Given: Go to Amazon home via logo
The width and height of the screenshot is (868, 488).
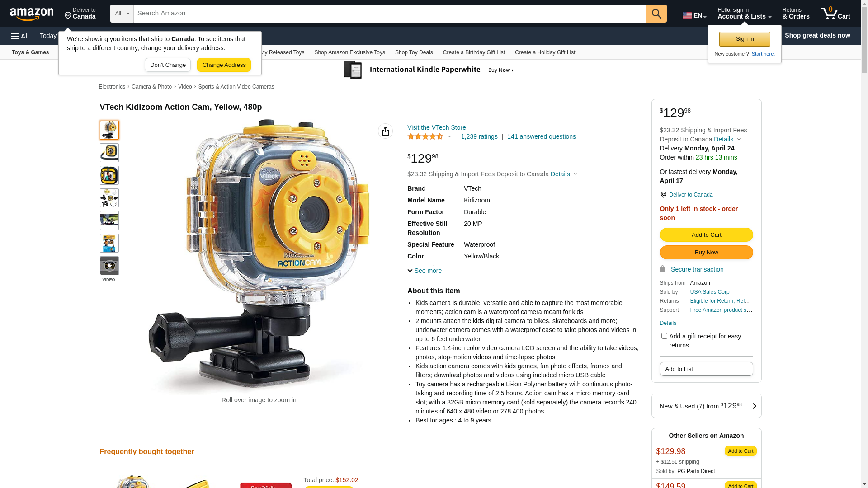Looking at the screenshot, I should 32,14.
